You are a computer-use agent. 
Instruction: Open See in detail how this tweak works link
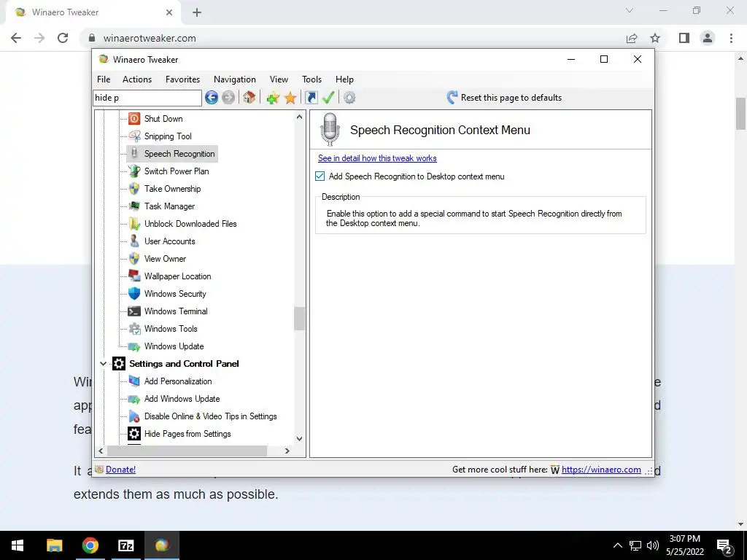click(x=377, y=158)
